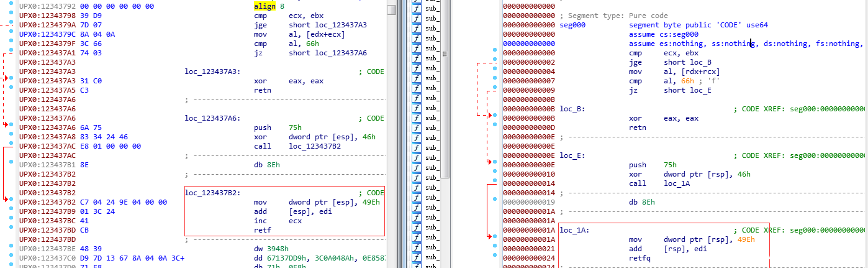Select orange 49Eh operand in right-pane mov
This screenshot has height=268, width=868.
point(746,239)
